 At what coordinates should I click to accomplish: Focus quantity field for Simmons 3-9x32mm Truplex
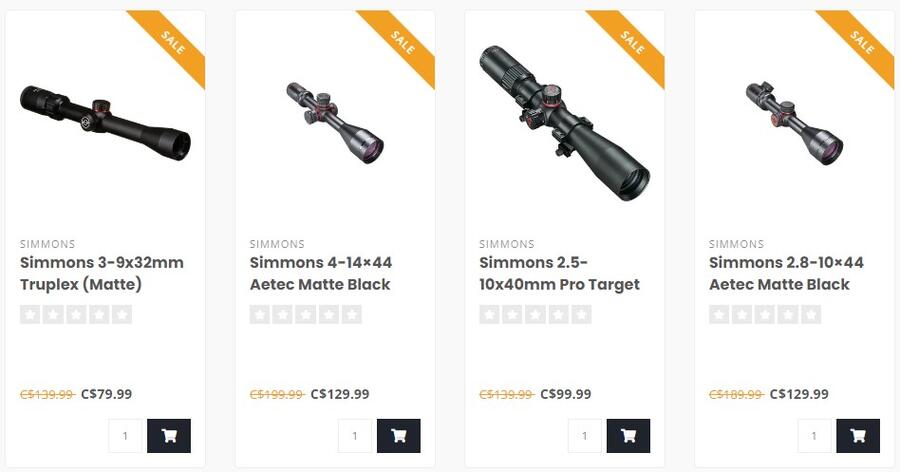point(125,436)
